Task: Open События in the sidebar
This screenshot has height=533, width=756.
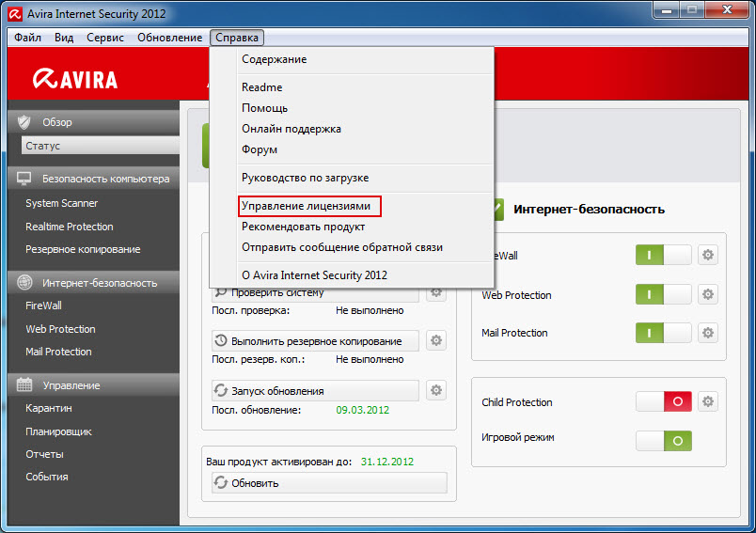Action: [47, 477]
